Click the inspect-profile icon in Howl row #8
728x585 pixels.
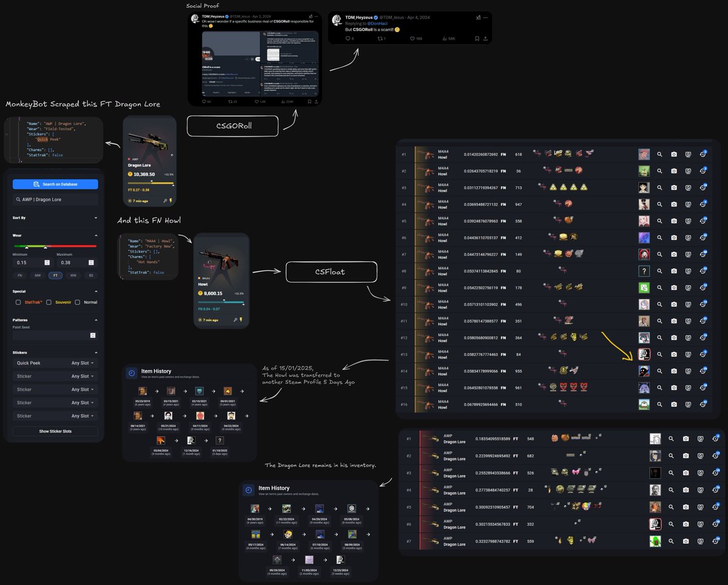click(x=689, y=271)
